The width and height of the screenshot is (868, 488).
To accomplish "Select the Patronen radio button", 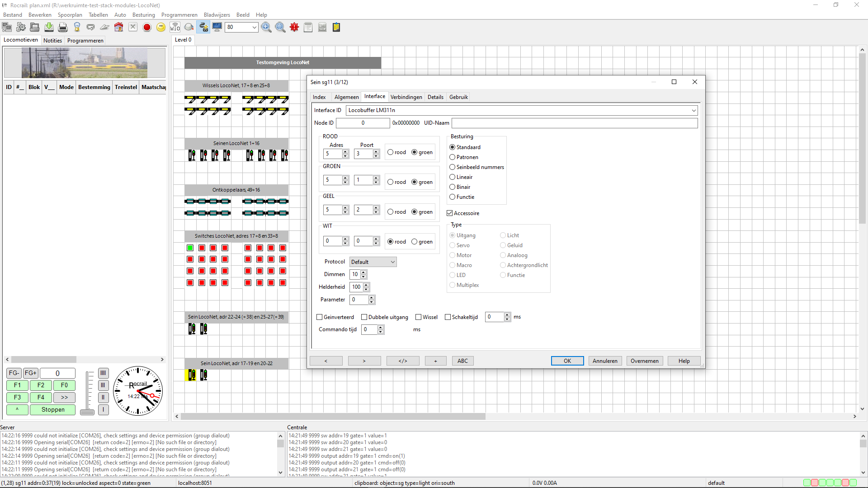I will (453, 157).
